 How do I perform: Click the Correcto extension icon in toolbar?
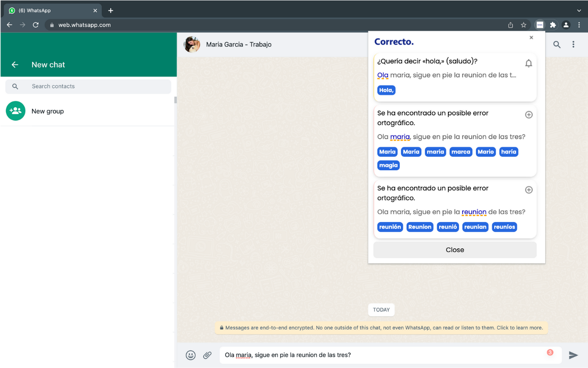coord(540,25)
